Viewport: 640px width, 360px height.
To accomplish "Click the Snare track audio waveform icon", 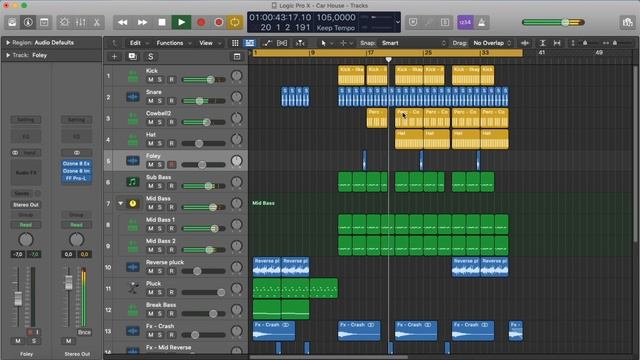I will point(133,97).
